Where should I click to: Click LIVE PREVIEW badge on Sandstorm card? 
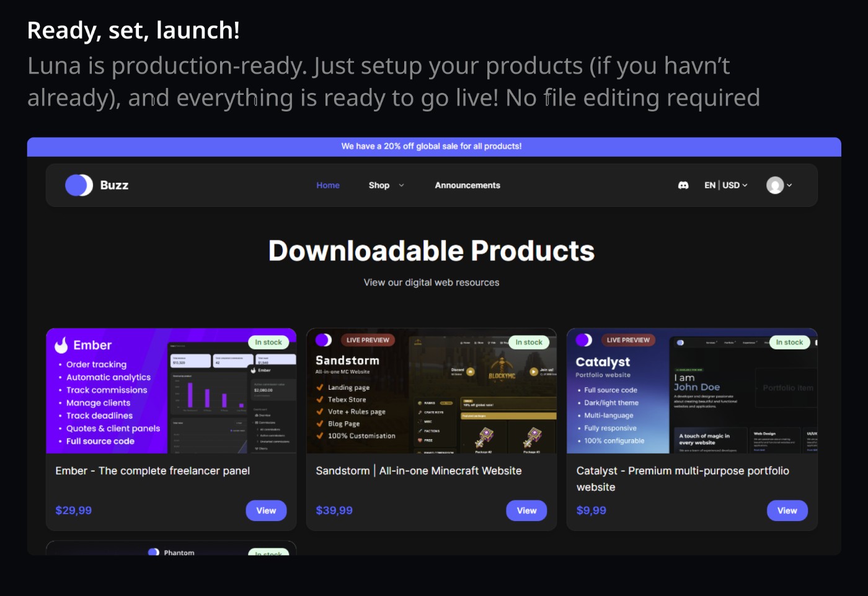[x=368, y=340]
